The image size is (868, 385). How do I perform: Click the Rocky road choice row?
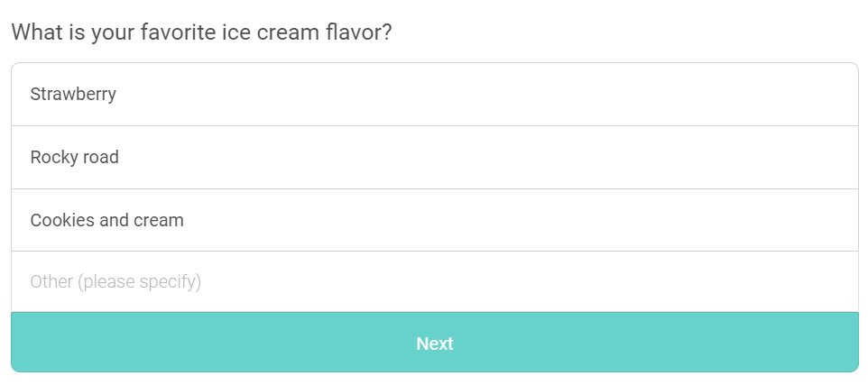[x=435, y=157]
